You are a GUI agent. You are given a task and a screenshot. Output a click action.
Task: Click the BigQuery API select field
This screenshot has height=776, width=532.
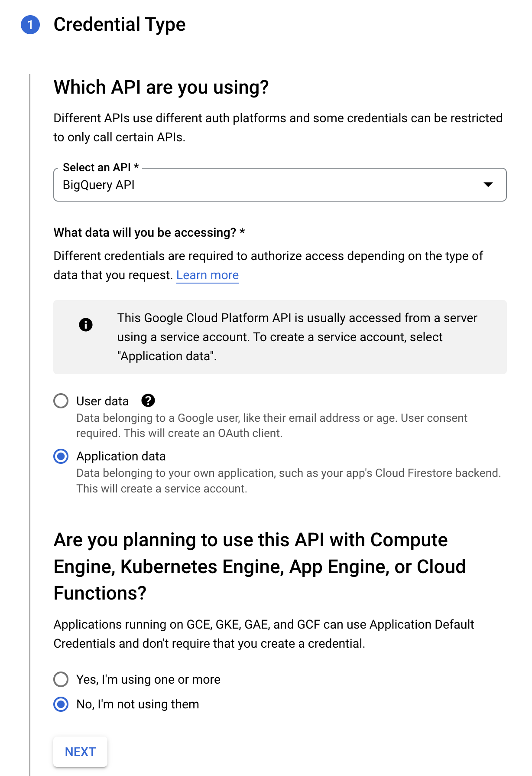click(280, 185)
